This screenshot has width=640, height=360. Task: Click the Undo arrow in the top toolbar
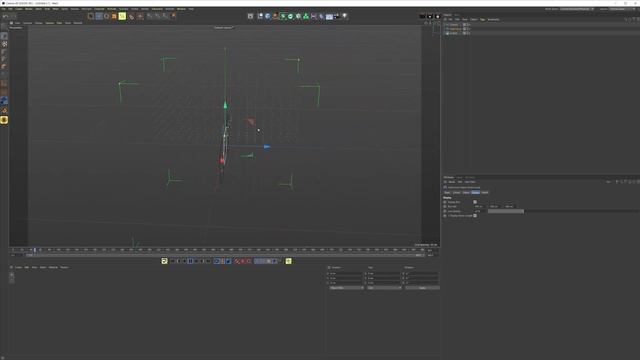(x=6, y=16)
